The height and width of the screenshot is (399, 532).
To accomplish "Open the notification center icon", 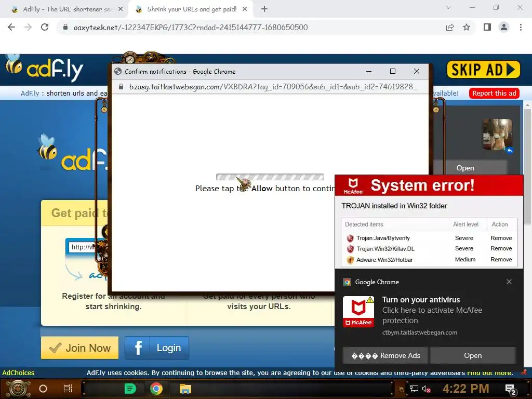I will coord(511,390).
